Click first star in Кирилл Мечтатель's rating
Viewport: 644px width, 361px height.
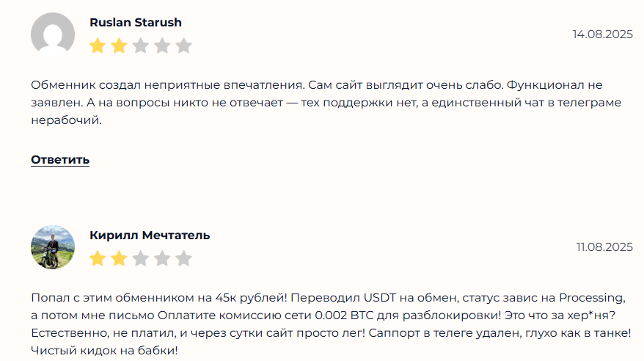[97, 259]
